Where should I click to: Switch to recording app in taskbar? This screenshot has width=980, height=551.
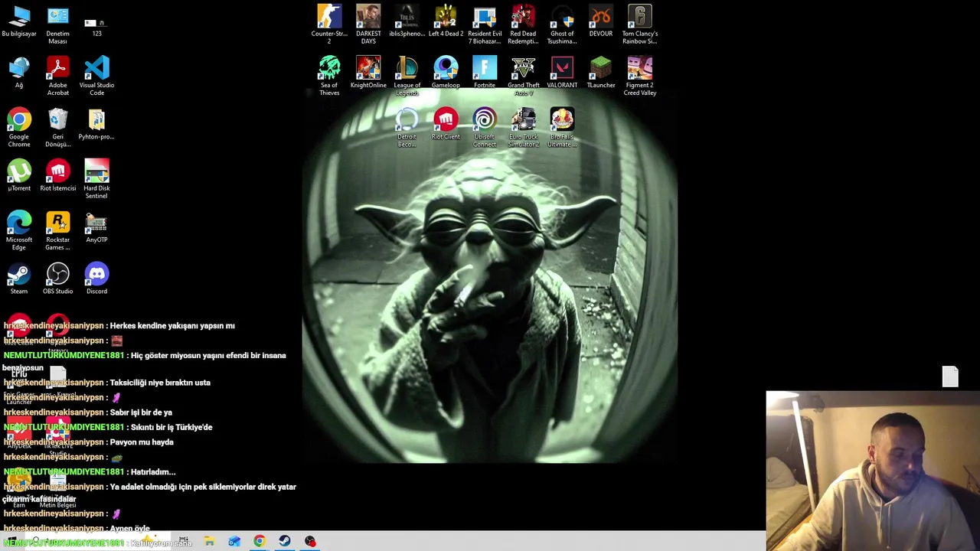tap(310, 542)
